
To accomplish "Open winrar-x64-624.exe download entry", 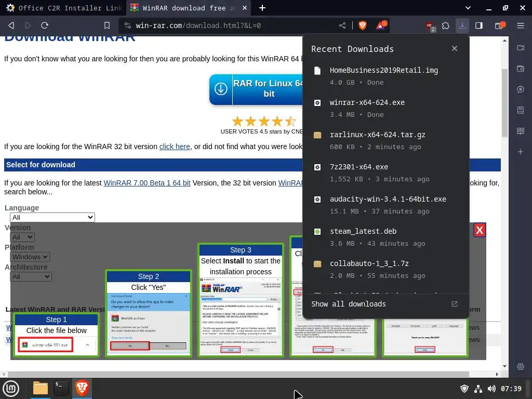I will click(x=386, y=108).
